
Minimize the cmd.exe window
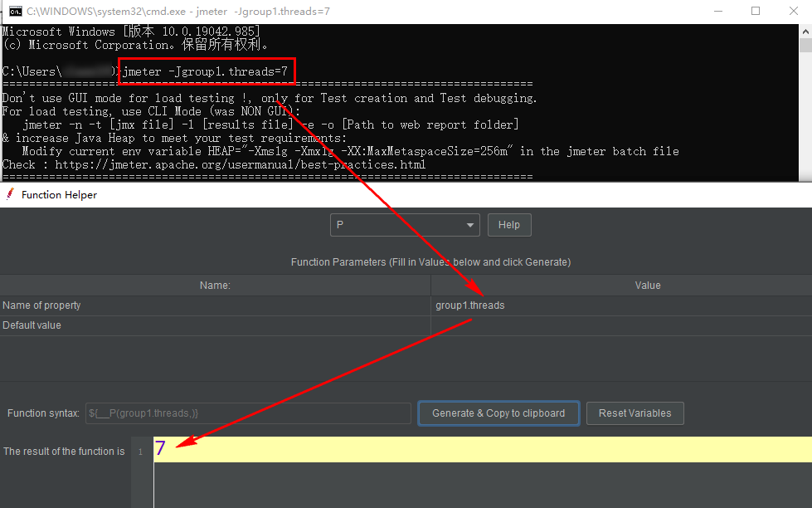[718, 11]
